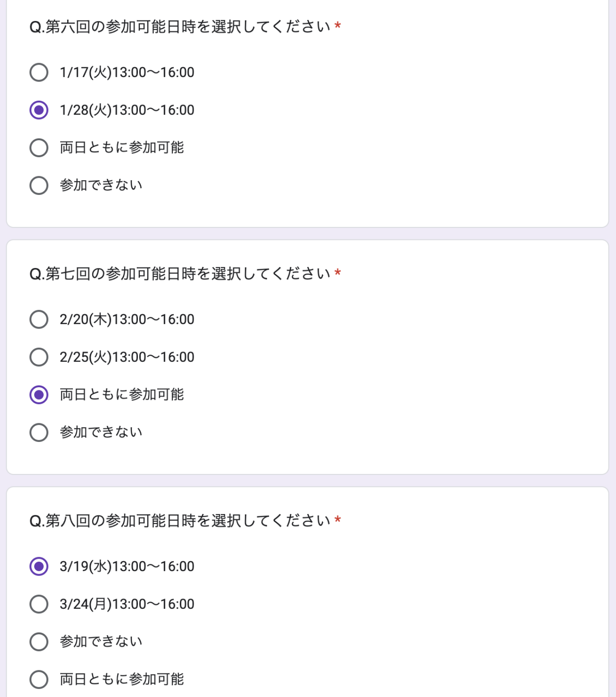Select 両日ともに参加可能 for 第六回
Viewport: 616px width, 697px height.
pos(39,148)
